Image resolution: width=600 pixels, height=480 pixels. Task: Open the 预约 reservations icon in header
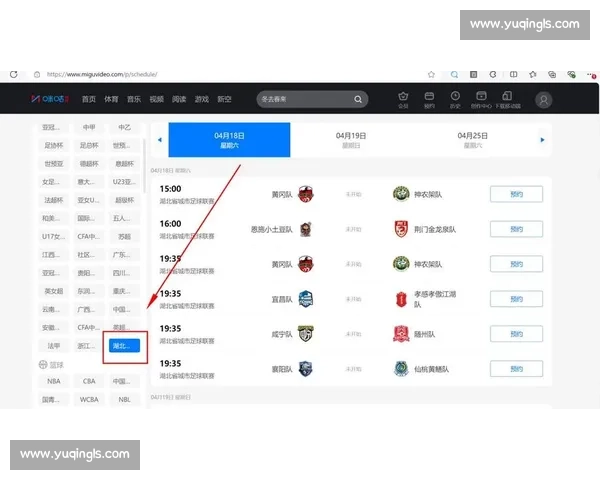(429, 100)
